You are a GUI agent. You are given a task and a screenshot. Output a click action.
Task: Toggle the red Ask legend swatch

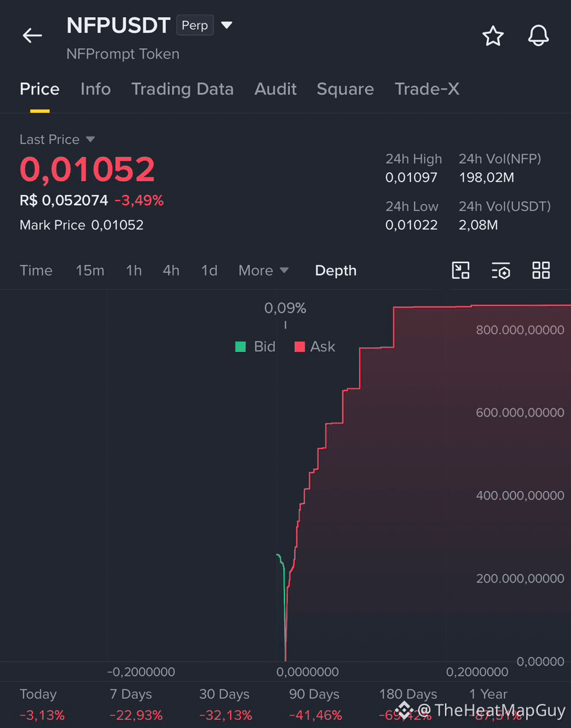(300, 347)
